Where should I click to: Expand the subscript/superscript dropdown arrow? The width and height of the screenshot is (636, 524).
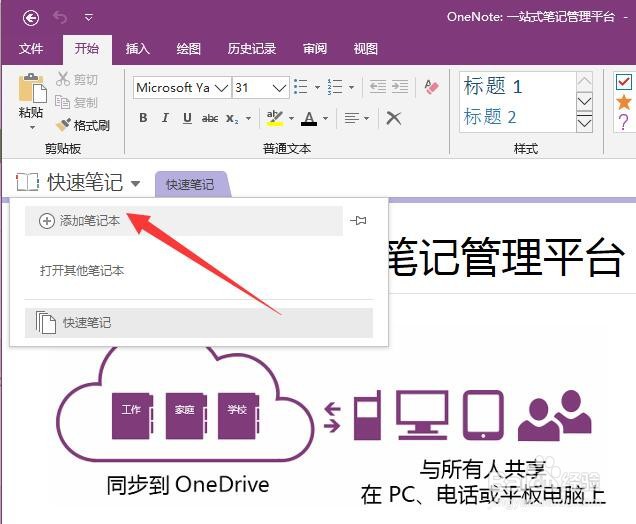tap(248, 118)
